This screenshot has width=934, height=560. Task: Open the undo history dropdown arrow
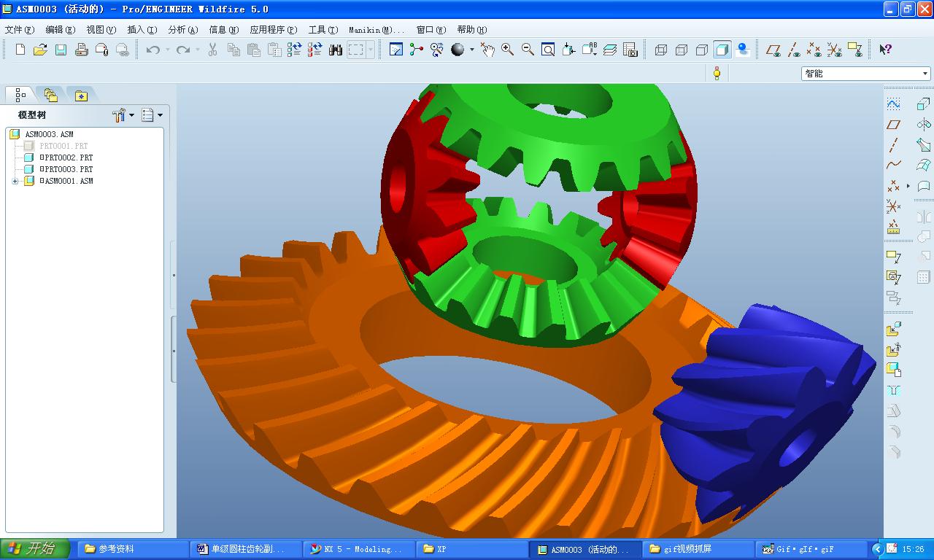tap(167, 50)
